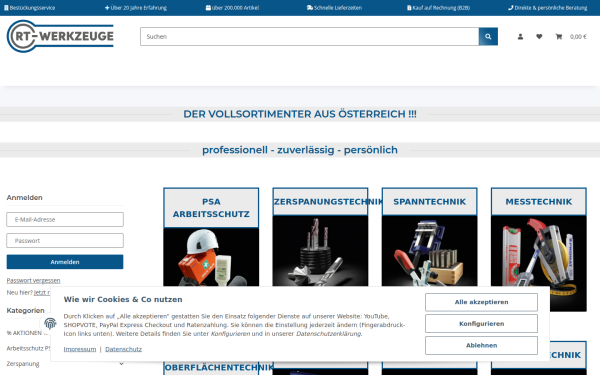Click the Kategorien sidebar heading

point(26,310)
